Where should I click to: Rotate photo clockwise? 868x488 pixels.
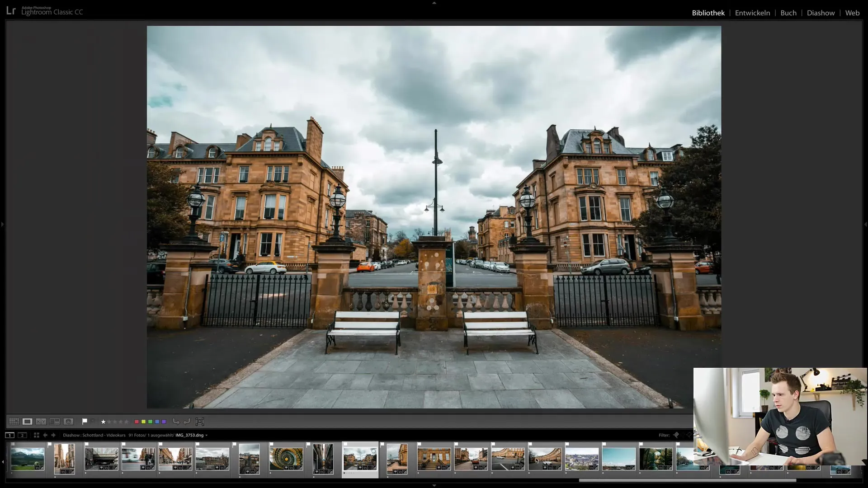point(187,422)
